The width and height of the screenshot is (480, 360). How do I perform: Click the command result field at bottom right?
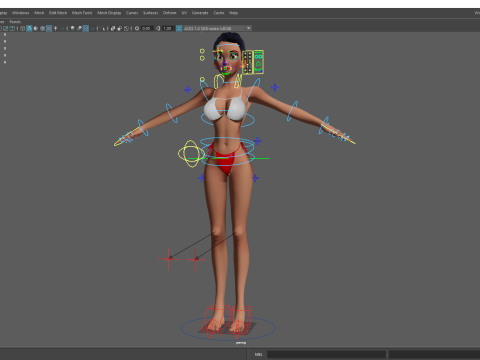[x=434, y=354]
